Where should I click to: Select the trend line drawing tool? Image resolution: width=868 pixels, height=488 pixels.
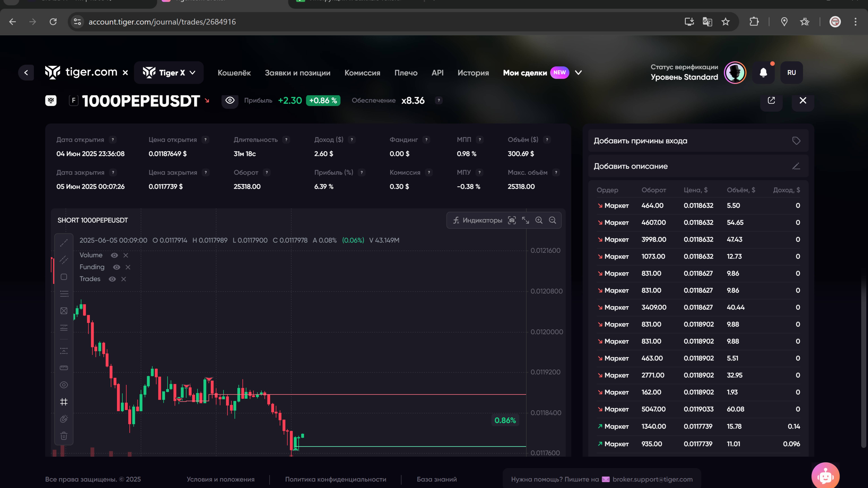64,243
